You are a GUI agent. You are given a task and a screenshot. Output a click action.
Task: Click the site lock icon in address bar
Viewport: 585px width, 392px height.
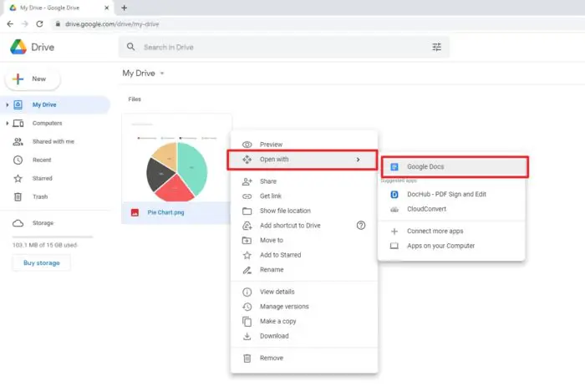click(58, 24)
